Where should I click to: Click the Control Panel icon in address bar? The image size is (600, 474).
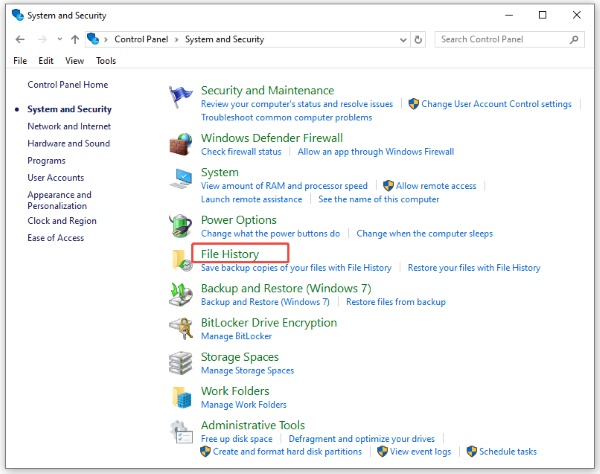coord(93,39)
